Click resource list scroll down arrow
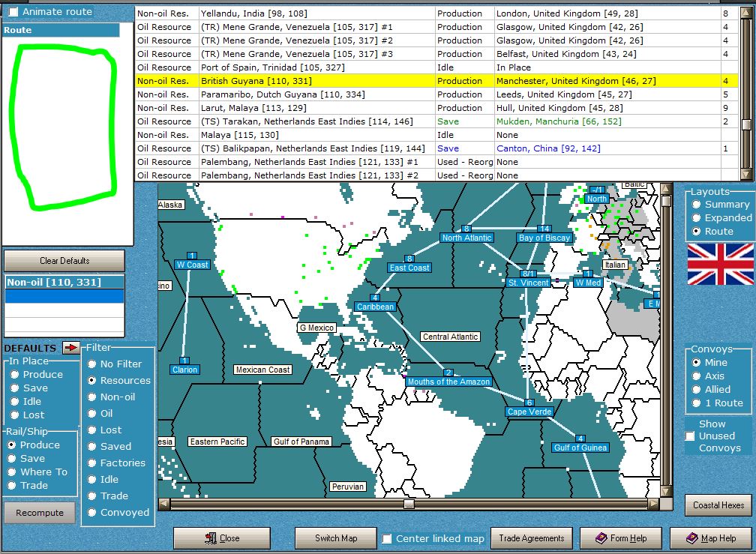756x554 pixels. click(746, 175)
